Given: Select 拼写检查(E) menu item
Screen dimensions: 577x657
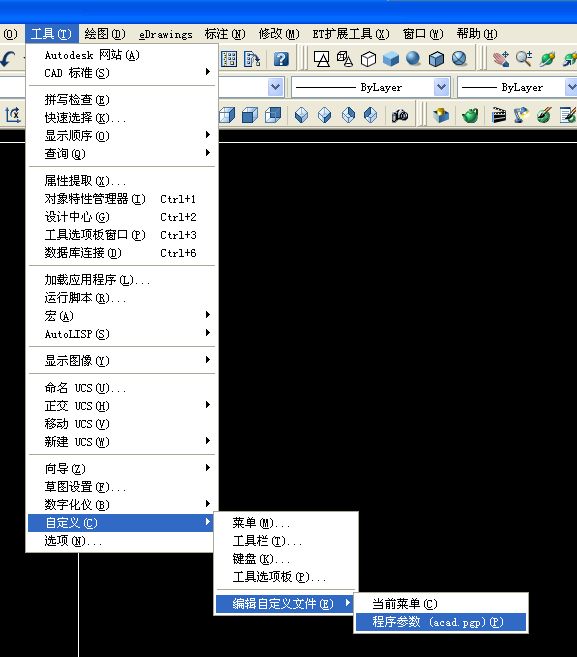Looking at the screenshot, I should pyautogui.click(x=122, y=100).
